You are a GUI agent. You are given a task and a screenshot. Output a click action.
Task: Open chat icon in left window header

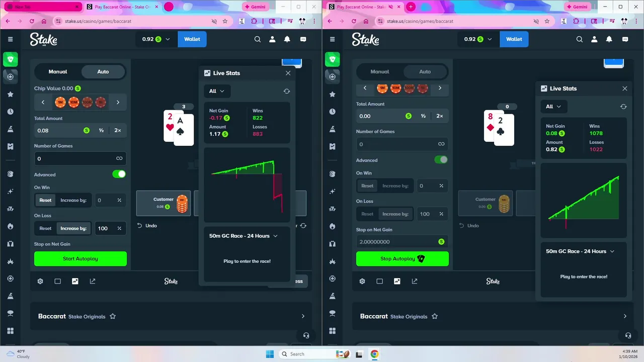[x=303, y=39]
